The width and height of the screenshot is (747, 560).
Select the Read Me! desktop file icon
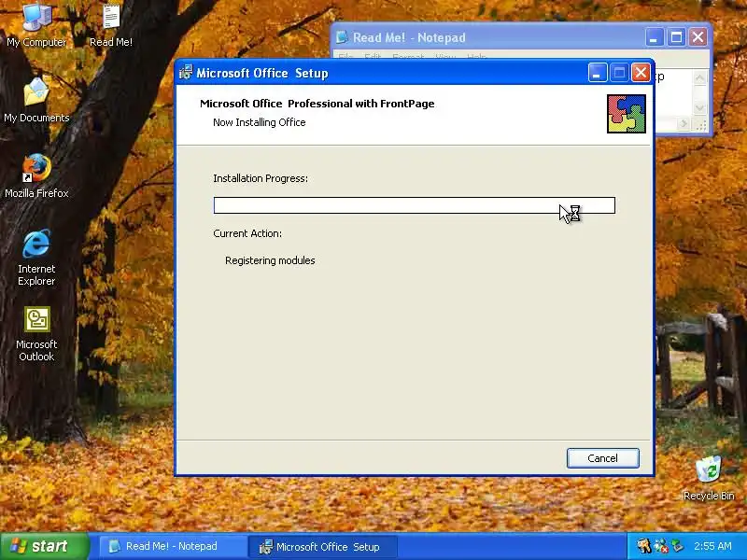[111, 24]
